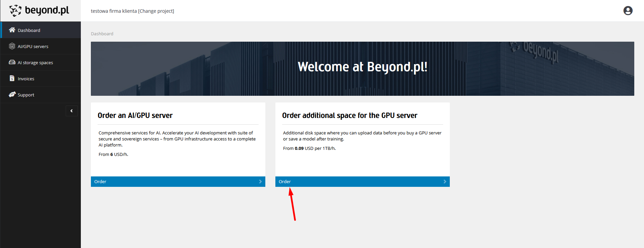Image resolution: width=644 pixels, height=248 pixels.
Task: Click the beyond.pl logo
Action: coord(39,11)
